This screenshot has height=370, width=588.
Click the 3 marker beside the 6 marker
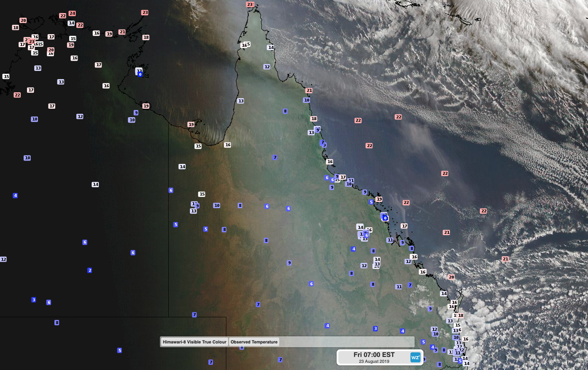pyautogui.click(x=34, y=300)
